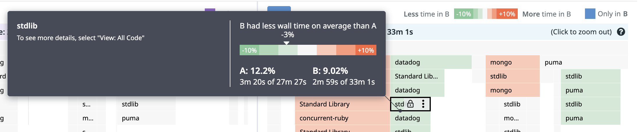Select the top-level puma frame
This screenshot has width=644, height=132.
click(x=584, y=62)
